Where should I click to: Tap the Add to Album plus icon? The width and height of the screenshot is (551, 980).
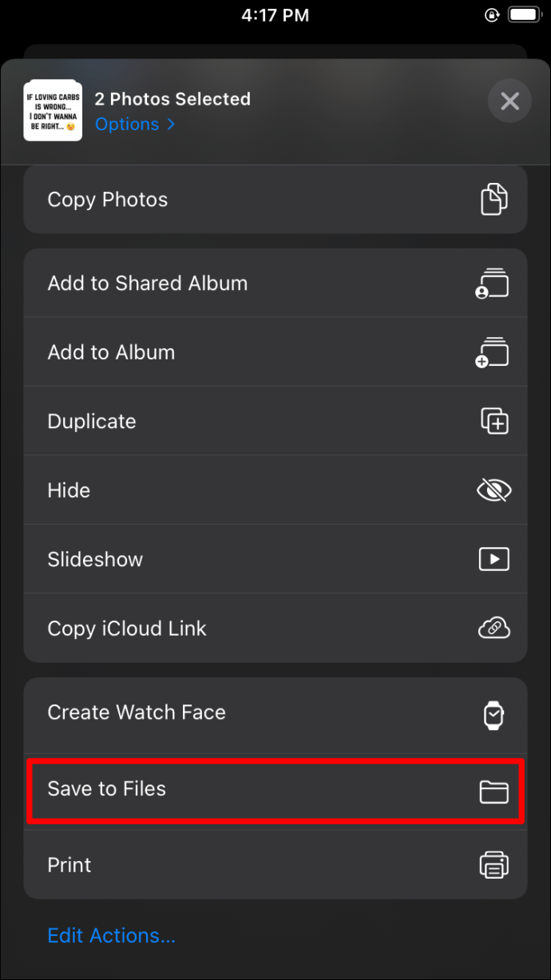pyautogui.click(x=493, y=352)
